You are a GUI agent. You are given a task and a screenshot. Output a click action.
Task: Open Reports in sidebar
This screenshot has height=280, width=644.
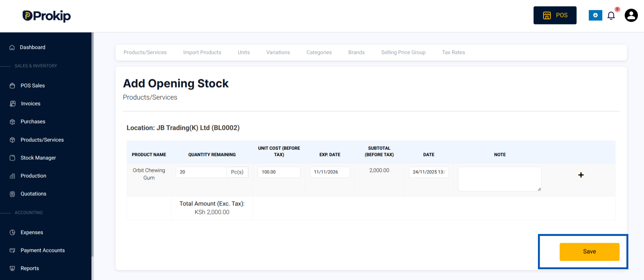(x=30, y=268)
